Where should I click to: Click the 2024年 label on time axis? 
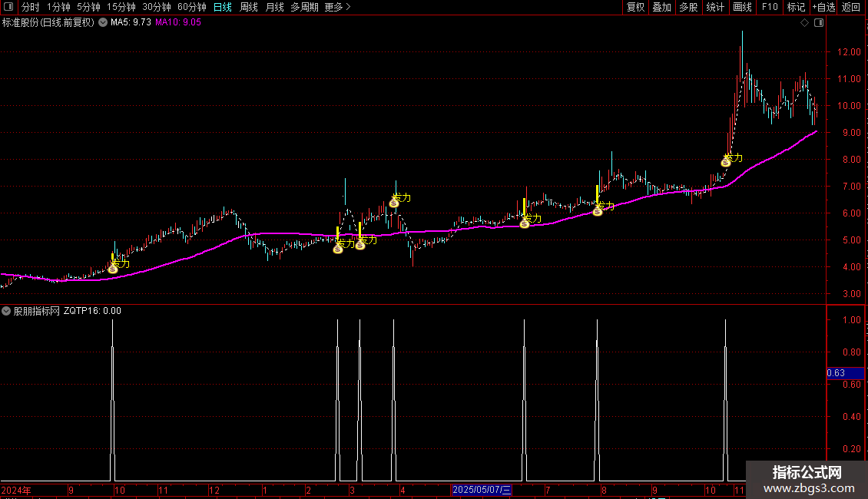16,490
